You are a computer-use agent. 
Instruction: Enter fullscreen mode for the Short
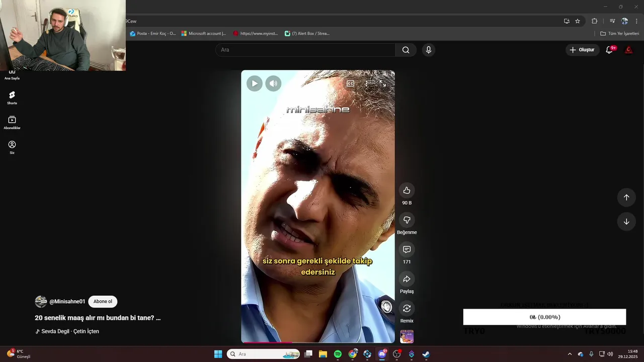coord(383,83)
